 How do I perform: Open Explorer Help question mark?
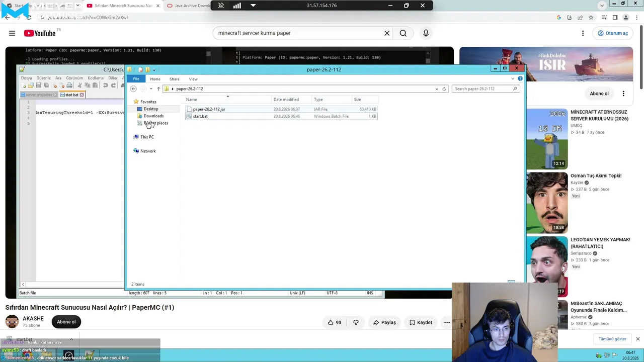pyautogui.click(x=520, y=79)
